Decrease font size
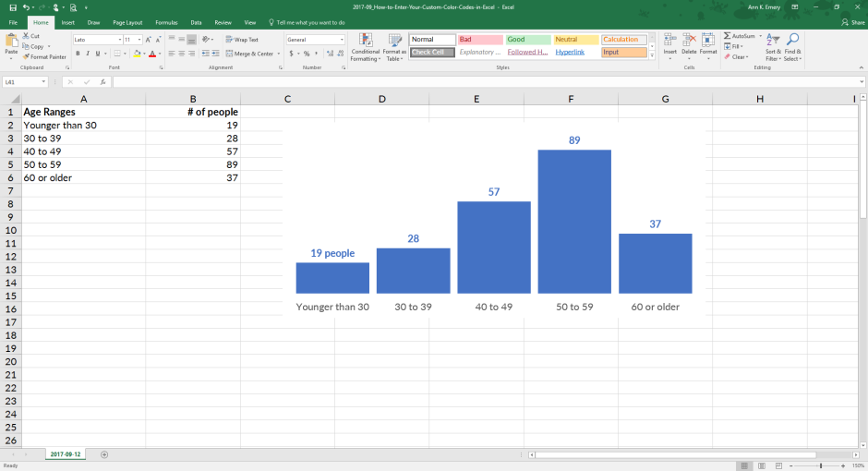 pyautogui.click(x=158, y=40)
